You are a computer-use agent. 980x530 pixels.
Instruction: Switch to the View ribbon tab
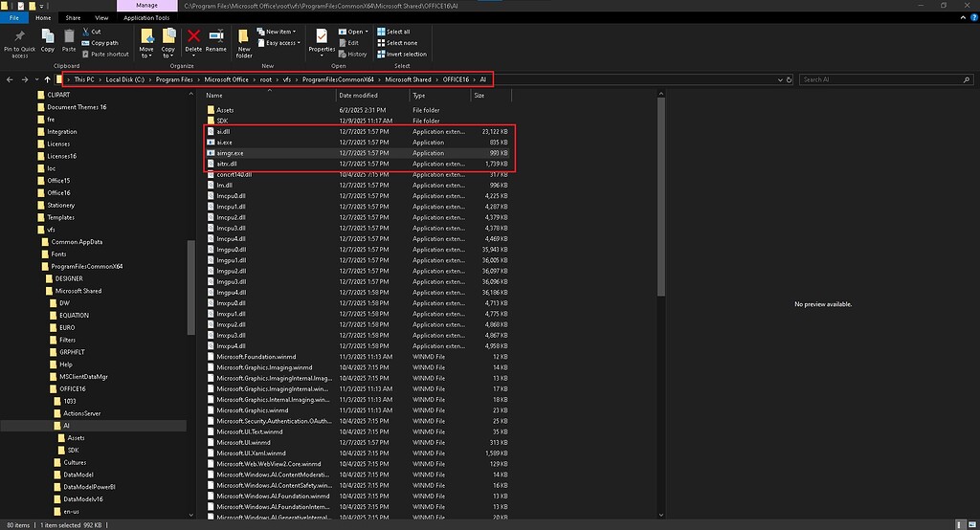[100, 17]
